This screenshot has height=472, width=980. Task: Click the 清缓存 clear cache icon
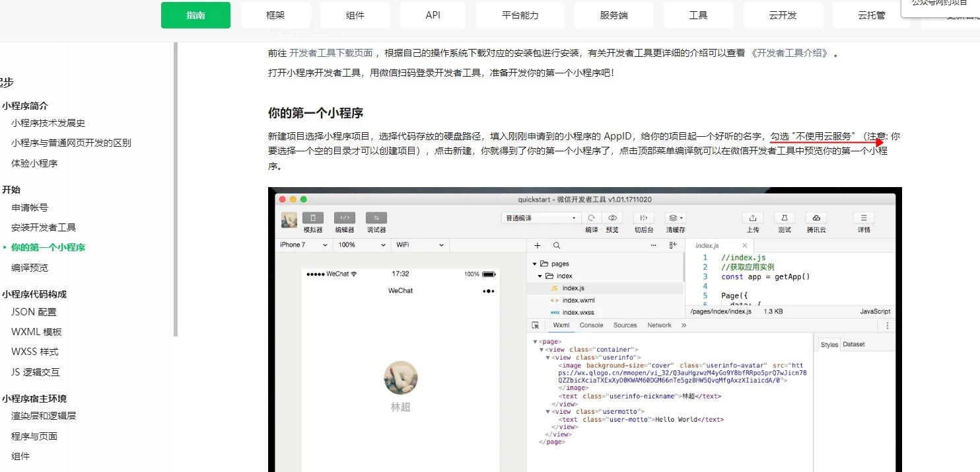click(x=675, y=217)
